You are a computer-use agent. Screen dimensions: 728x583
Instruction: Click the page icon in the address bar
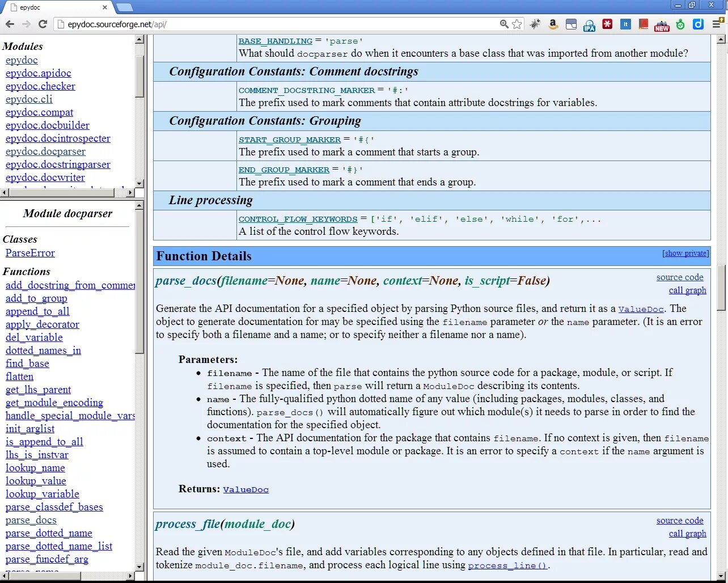click(x=61, y=24)
